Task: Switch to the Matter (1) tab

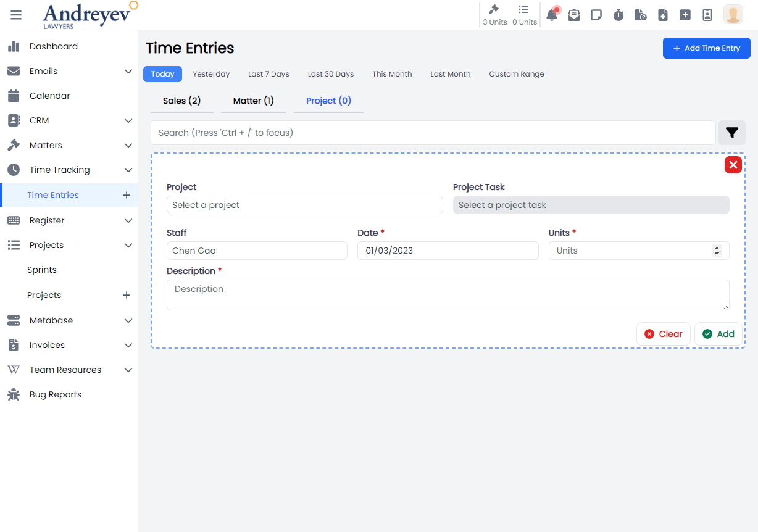Action: click(x=253, y=101)
